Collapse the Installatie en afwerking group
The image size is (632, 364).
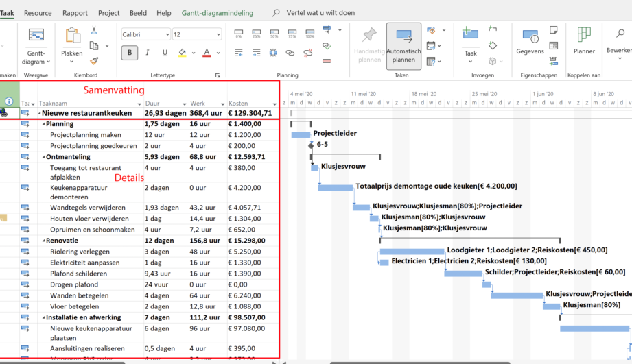click(x=43, y=317)
